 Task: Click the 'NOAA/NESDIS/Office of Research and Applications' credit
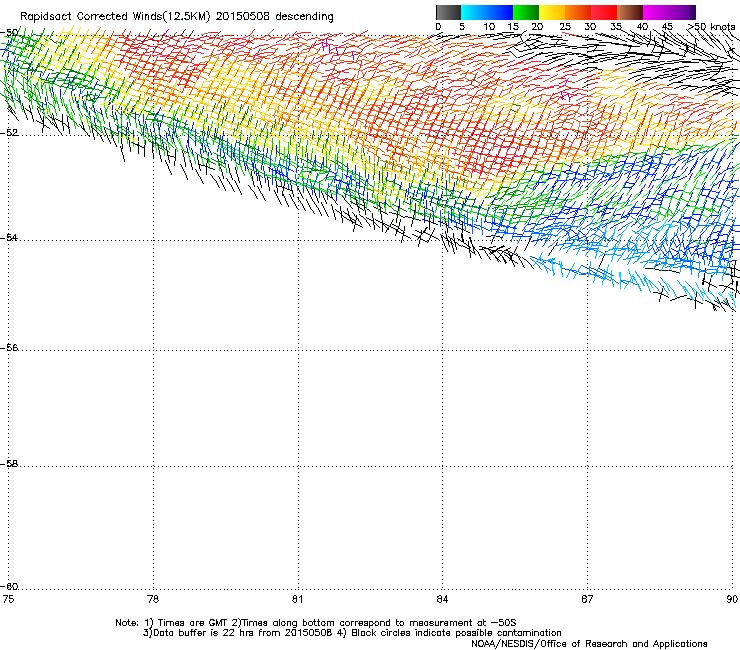point(589,643)
